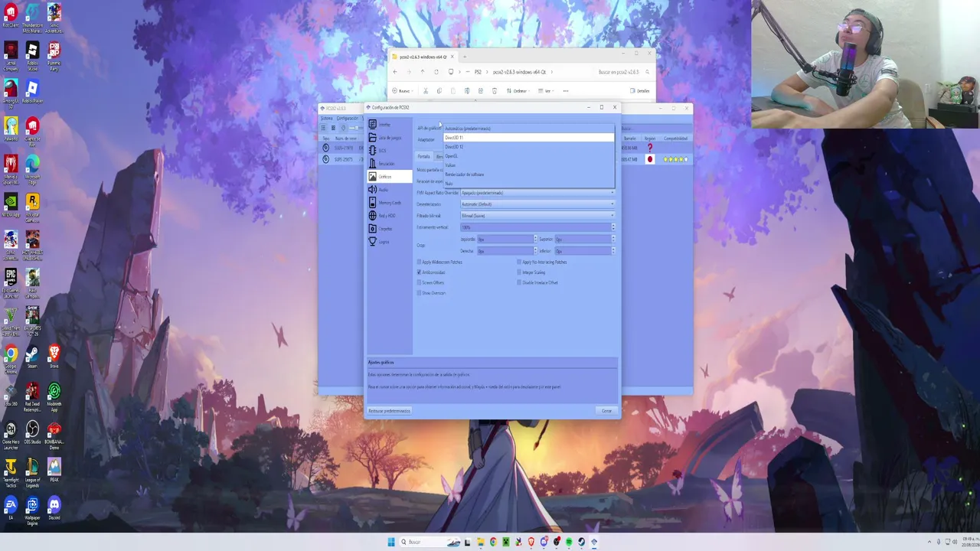Image resolution: width=980 pixels, height=551 pixels.
Task: Open Sistema menu in PCSX2 window
Action: pos(327,119)
